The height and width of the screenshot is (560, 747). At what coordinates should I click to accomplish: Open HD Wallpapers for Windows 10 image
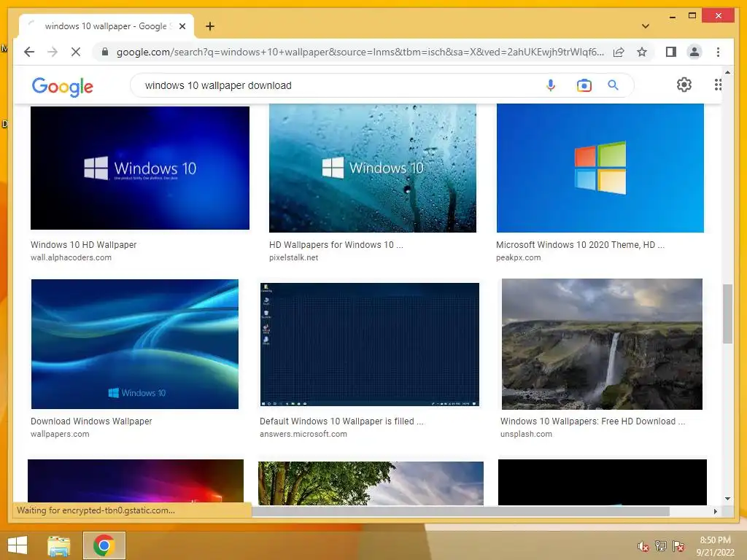[x=373, y=168]
